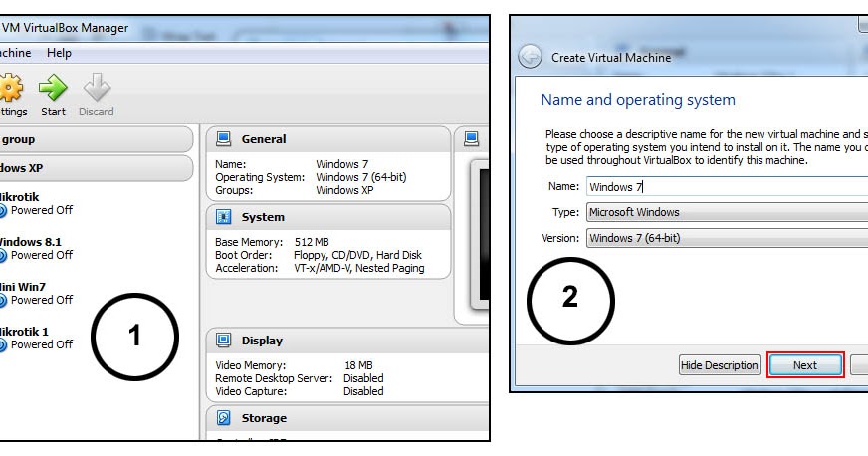Click the Display section header
868x456 pixels.
[x=347, y=341]
